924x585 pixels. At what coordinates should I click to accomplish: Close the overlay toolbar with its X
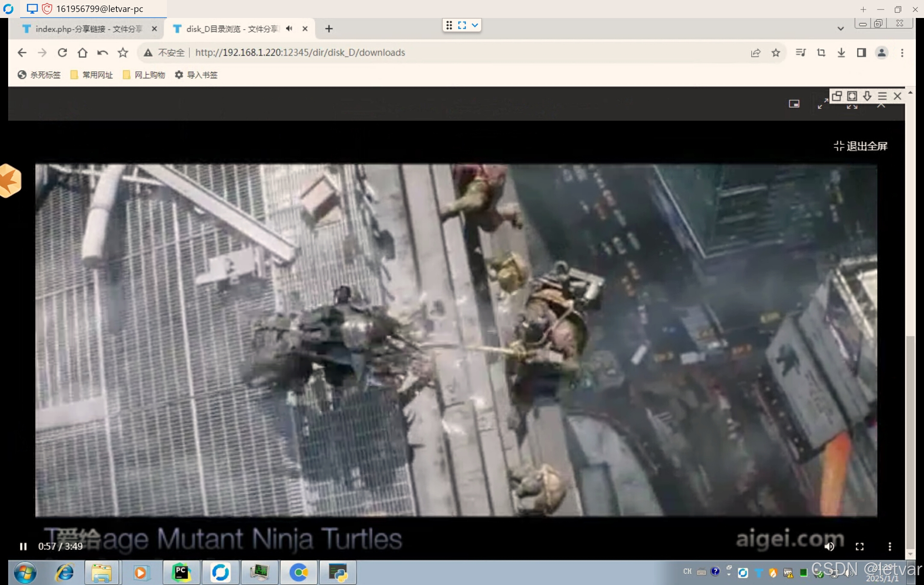click(897, 96)
